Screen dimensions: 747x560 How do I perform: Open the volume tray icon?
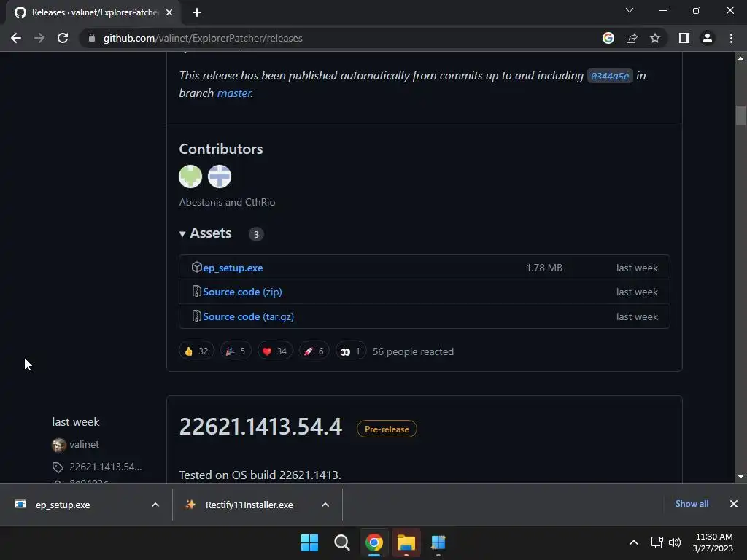(675, 542)
